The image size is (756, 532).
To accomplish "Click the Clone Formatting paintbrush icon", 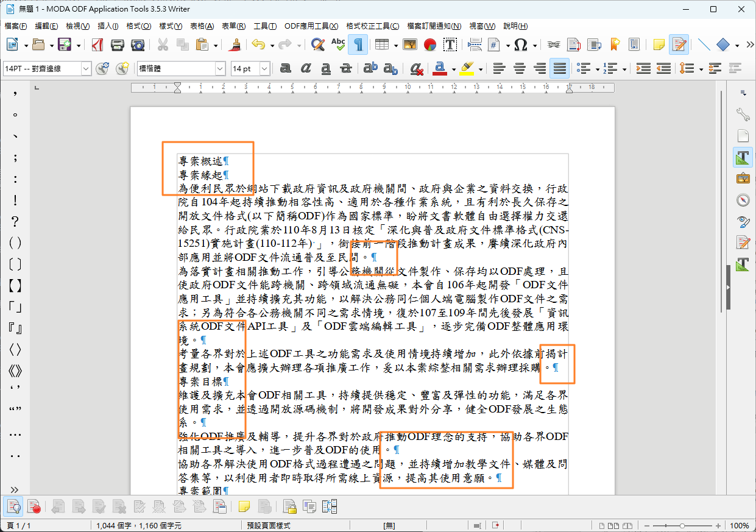I will (x=236, y=44).
